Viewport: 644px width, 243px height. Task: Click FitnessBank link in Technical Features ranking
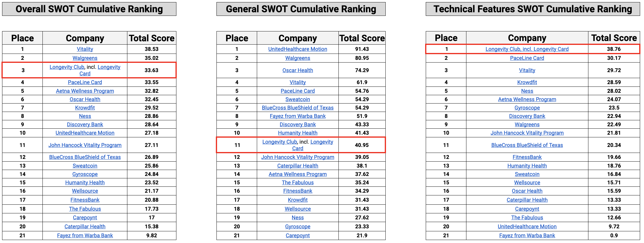pyautogui.click(x=527, y=157)
